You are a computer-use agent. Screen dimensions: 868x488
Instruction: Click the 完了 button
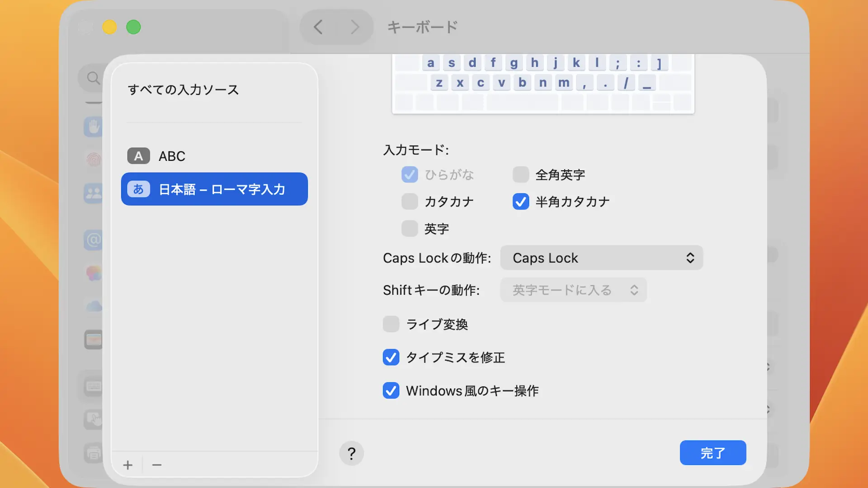[x=713, y=453]
